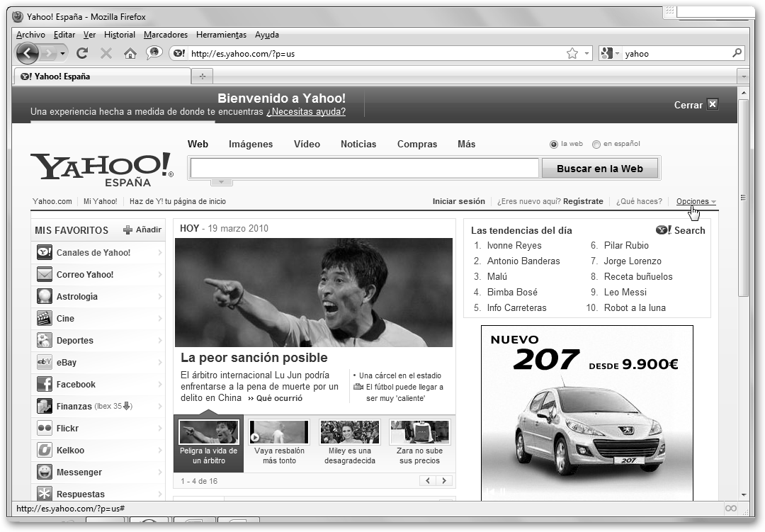Reload the page with the refresh icon

(x=82, y=53)
